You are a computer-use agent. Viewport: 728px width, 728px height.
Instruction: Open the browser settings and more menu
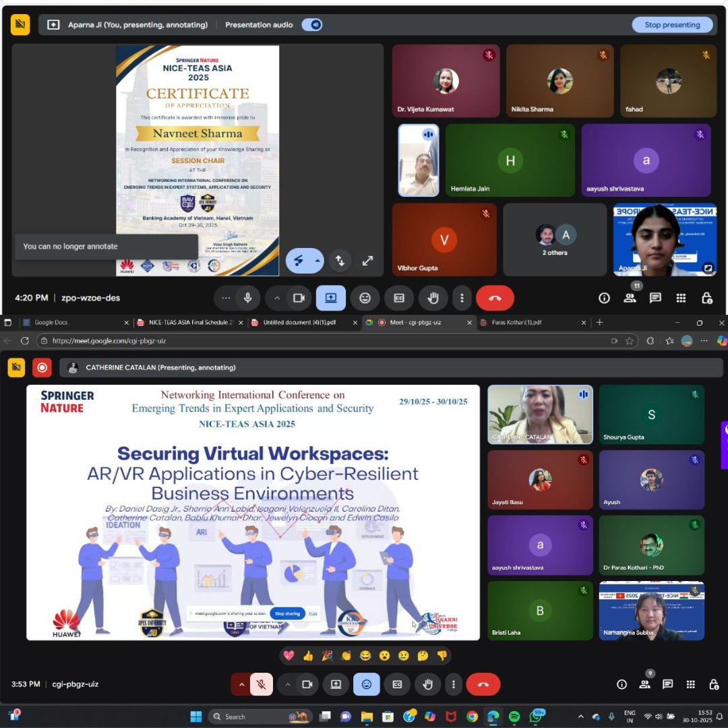point(704,341)
